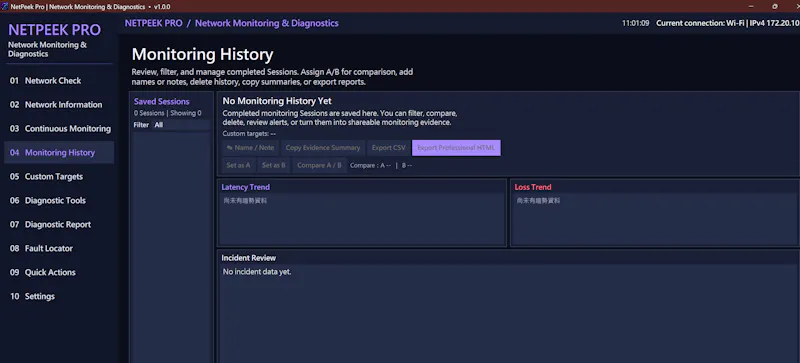This screenshot has height=363, width=800.
Task: Click the Incident Review panel heading
Action: (248, 258)
